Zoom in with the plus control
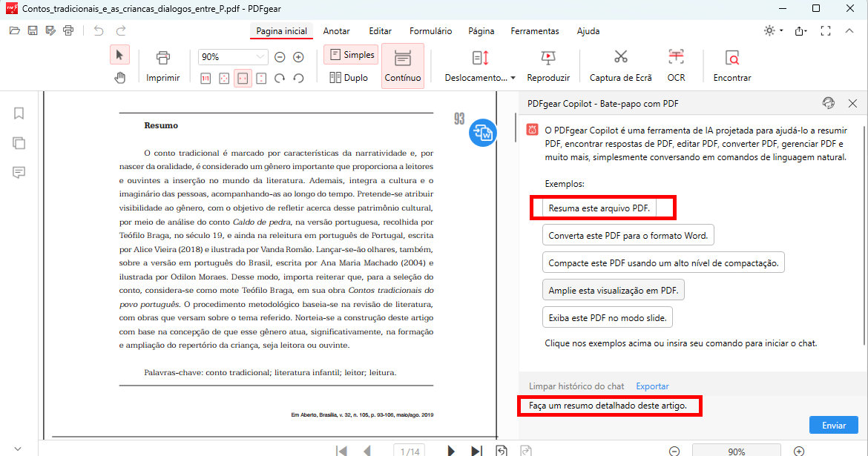 298,56
